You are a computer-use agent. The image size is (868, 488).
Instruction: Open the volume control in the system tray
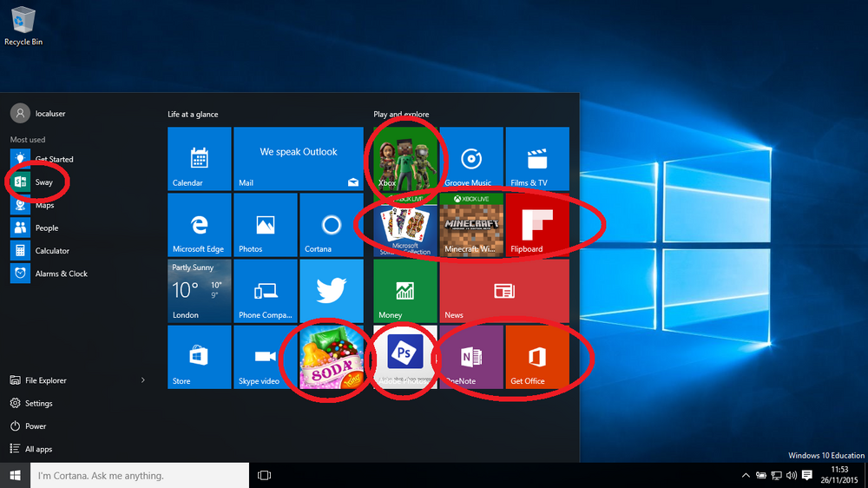[792, 475]
